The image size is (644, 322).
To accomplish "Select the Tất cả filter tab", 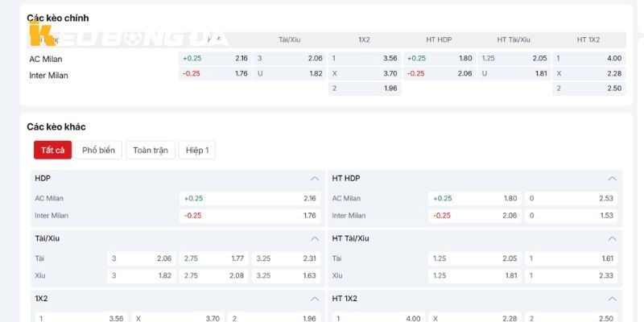I will pos(52,150).
